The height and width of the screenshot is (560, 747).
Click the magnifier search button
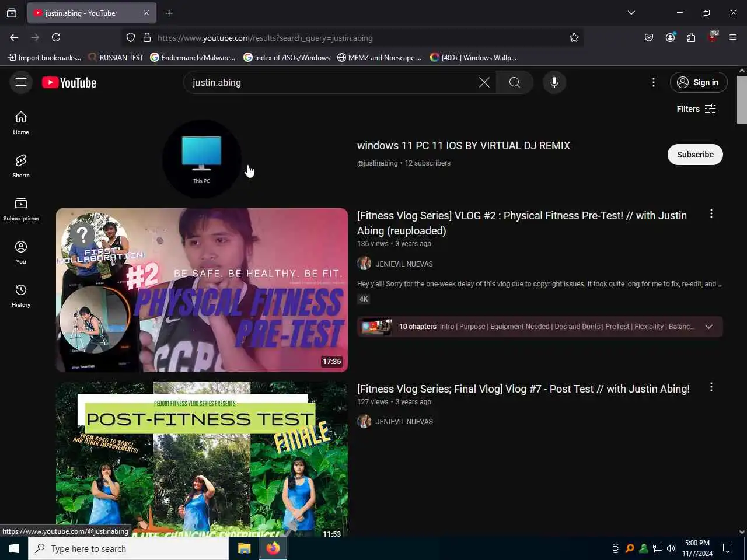(x=514, y=82)
